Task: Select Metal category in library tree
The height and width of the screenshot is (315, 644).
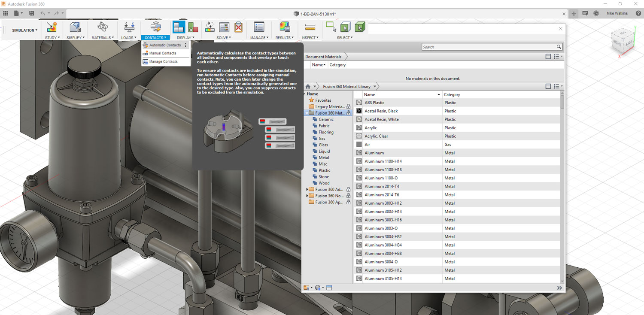Action: 324,157
